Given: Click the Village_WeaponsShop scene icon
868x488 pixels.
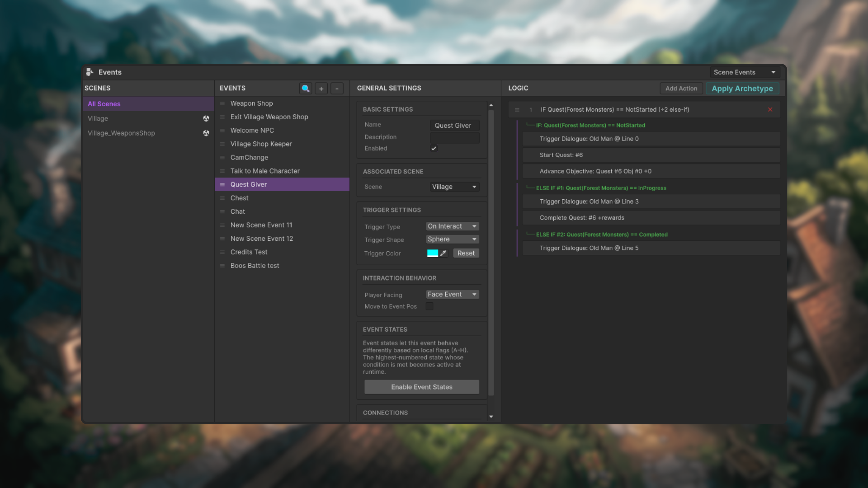Looking at the screenshot, I should click(206, 133).
